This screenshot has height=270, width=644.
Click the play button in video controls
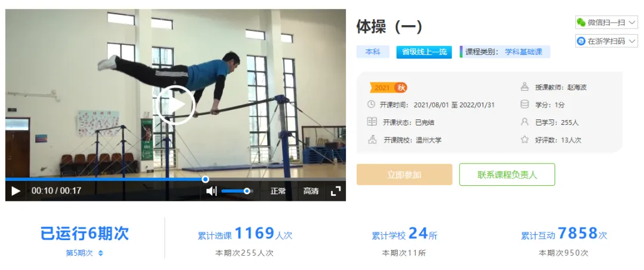(x=16, y=191)
